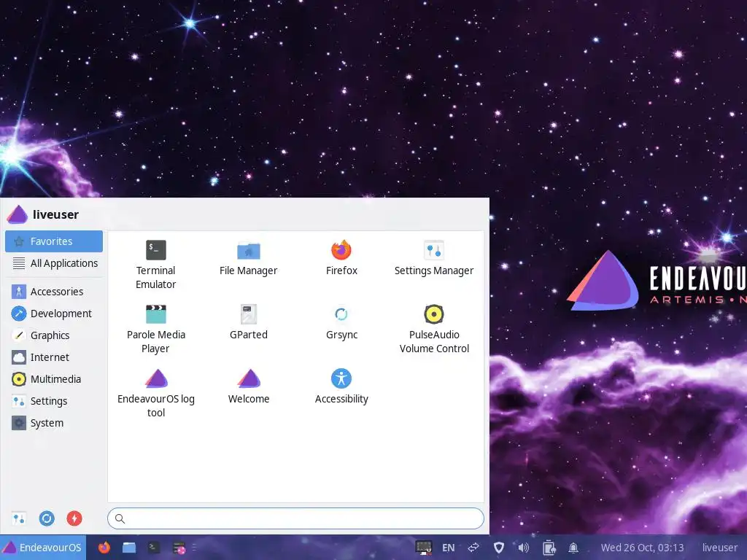The height and width of the screenshot is (560, 747).
Task: Open GParted partition editor
Action: 248,322
